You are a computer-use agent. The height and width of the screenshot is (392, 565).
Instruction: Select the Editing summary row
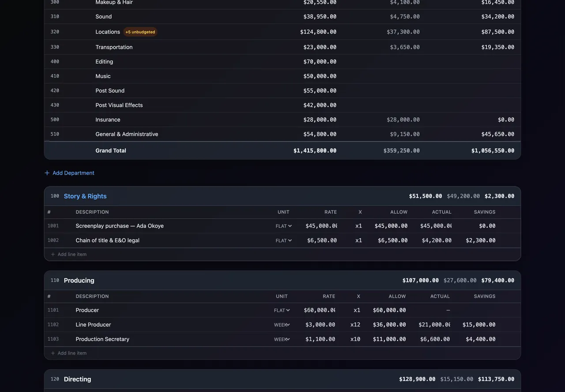[x=282, y=62]
